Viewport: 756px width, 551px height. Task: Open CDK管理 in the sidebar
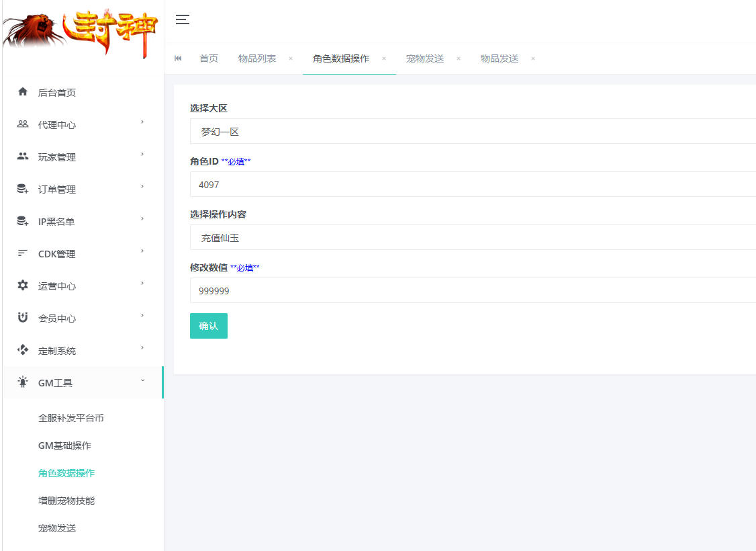pyautogui.click(x=57, y=254)
